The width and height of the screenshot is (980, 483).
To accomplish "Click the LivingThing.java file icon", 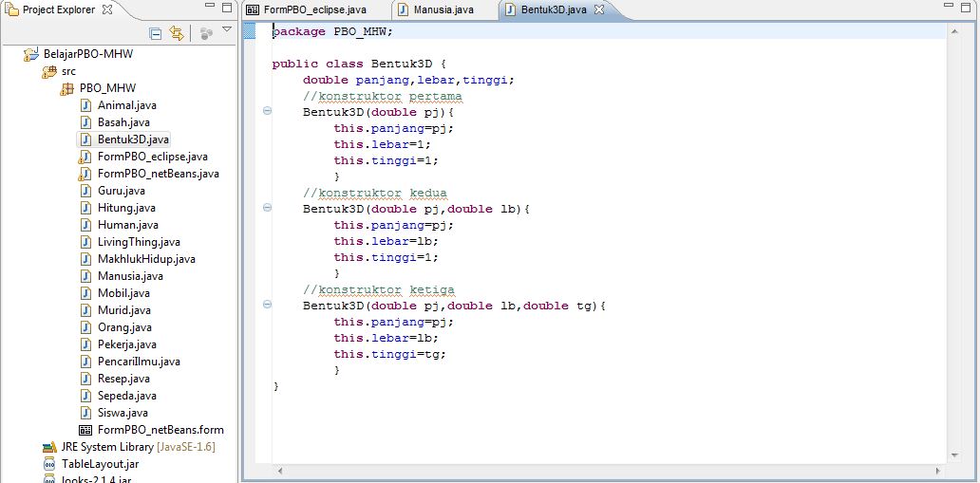I will (x=86, y=242).
